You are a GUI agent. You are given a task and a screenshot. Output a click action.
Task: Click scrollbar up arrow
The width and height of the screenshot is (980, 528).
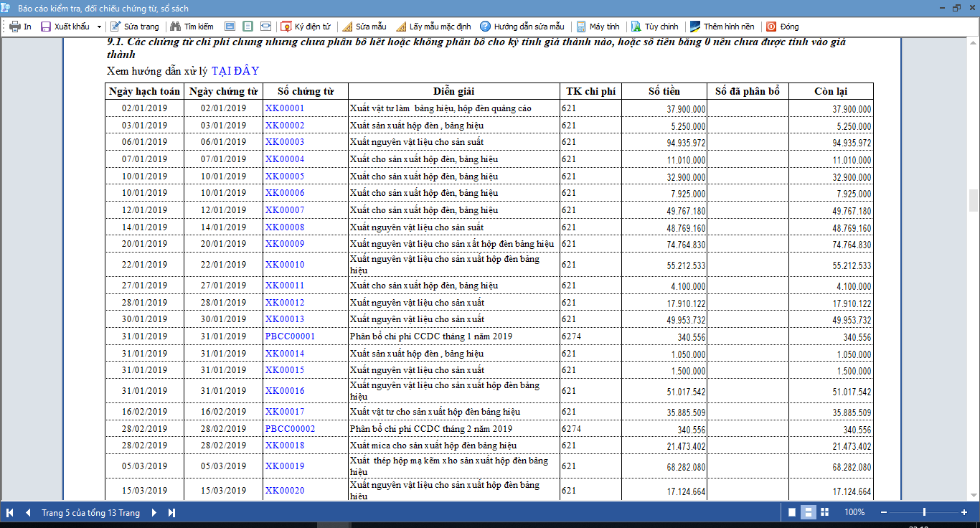tap(974, 44)
